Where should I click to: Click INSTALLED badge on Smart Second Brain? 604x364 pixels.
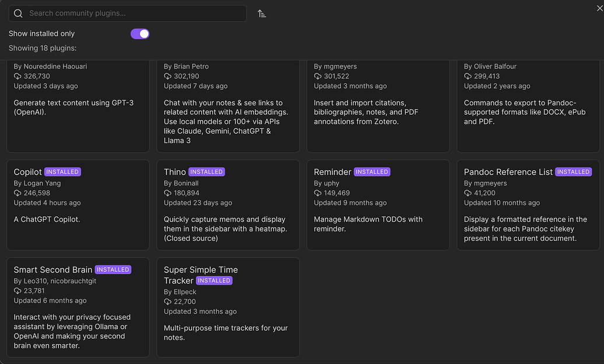point(113,269)
